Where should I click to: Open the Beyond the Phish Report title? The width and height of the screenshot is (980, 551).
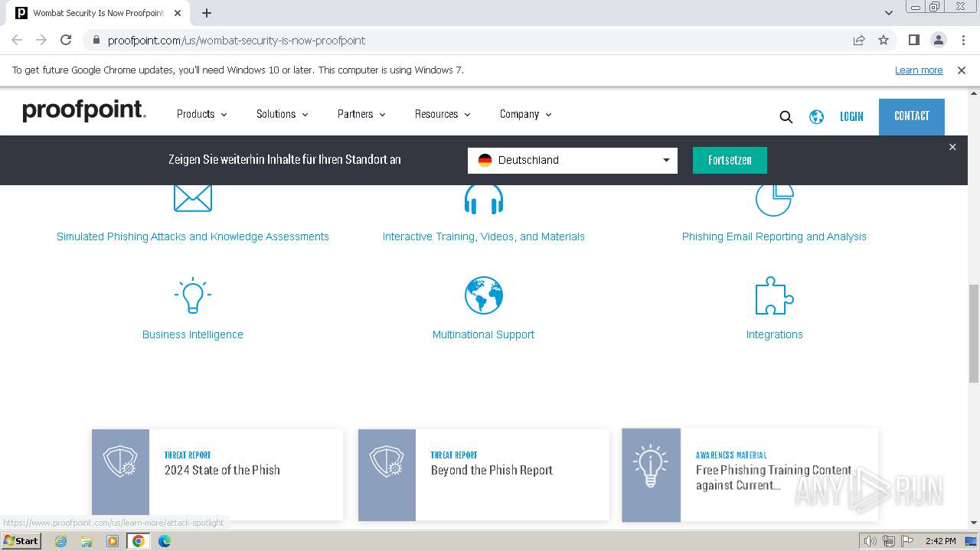(x=492, y=470)
